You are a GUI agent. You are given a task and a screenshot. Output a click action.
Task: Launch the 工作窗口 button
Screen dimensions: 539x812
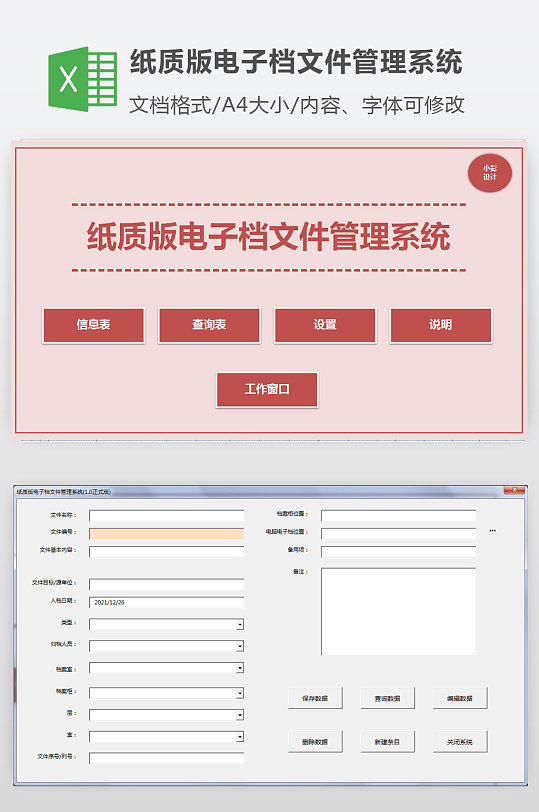[267, 389]
